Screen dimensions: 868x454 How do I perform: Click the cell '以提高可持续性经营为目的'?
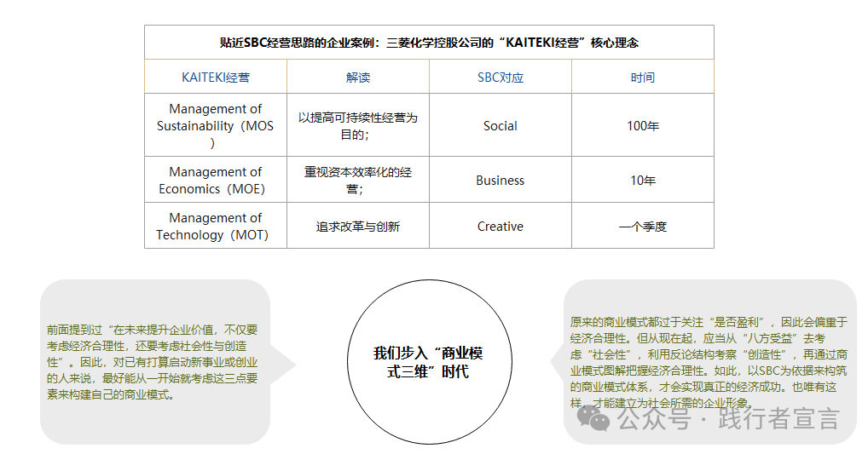pyautogui.click(x=358, y=125)
